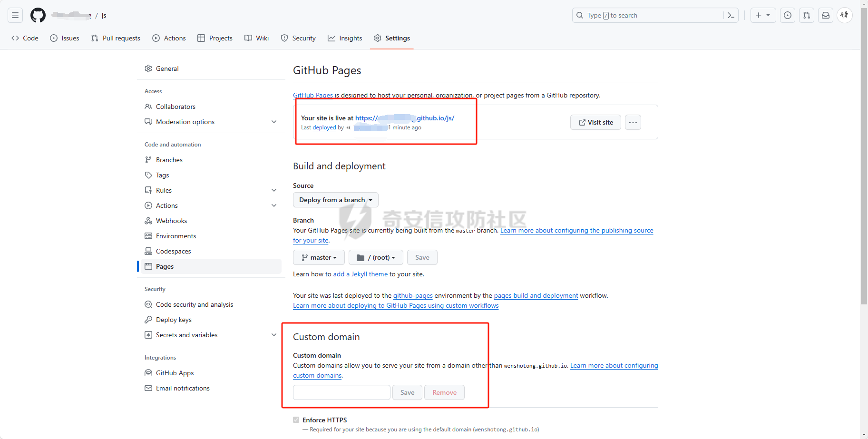Viewport: 868px width, 439px height.
Task: Expand Secrets and variables section
Action: pos(274,335)
